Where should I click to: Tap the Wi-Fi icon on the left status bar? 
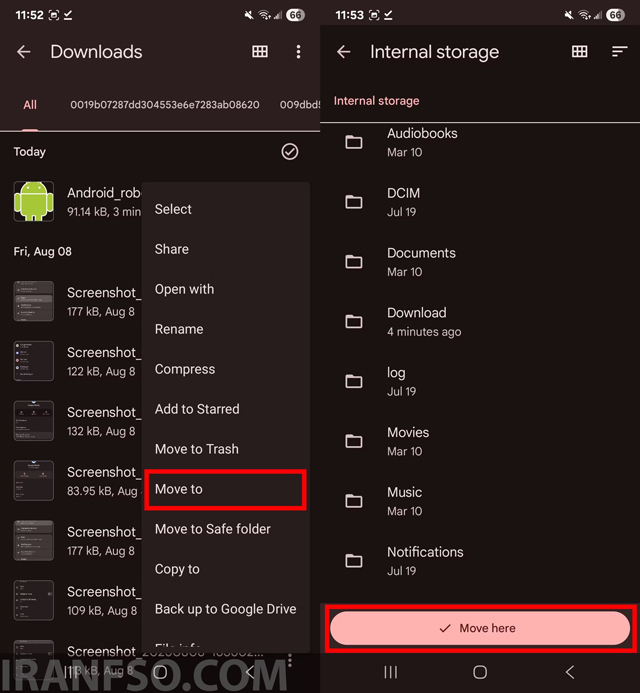point(264,15)
